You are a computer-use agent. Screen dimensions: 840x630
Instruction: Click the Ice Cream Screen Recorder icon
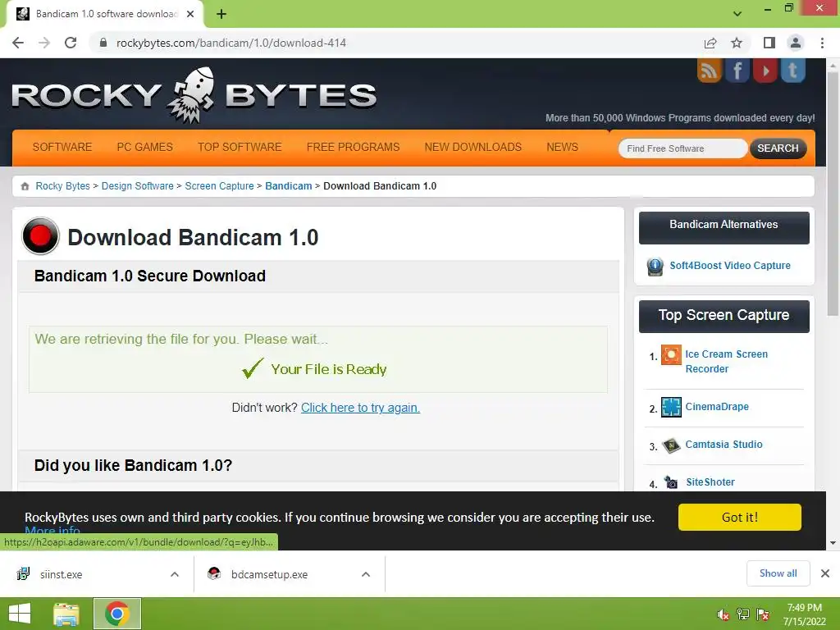coord(671,354)
